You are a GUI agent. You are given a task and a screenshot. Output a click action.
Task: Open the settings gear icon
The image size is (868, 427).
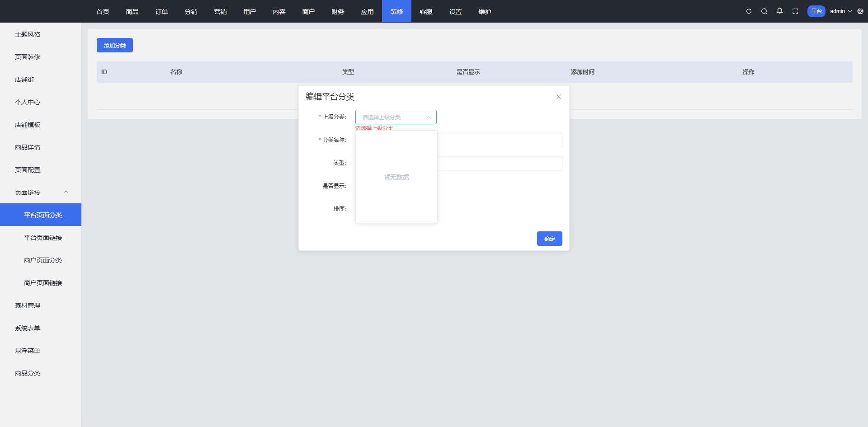point(860,11)
